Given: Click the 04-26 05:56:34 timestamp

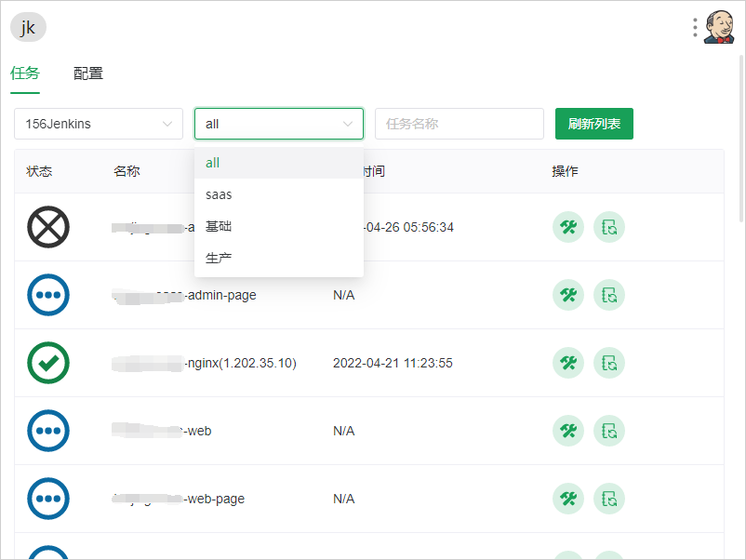Looking at the screenshot, I should tap(408, 227).
